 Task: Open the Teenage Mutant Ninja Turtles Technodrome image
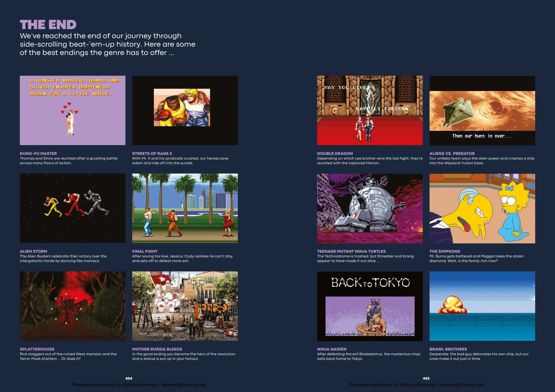point(370,208)
